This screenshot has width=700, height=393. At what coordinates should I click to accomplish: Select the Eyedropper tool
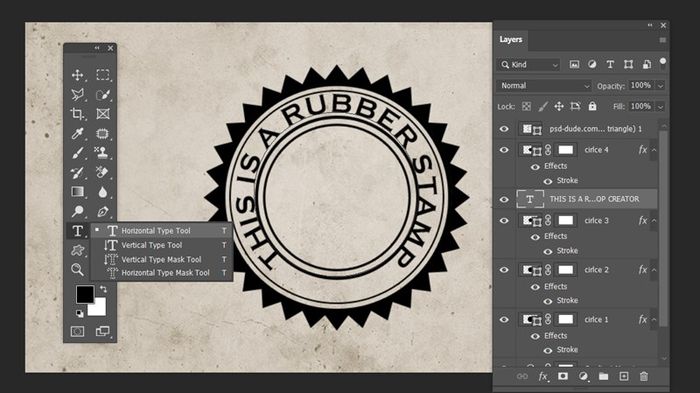77,133
